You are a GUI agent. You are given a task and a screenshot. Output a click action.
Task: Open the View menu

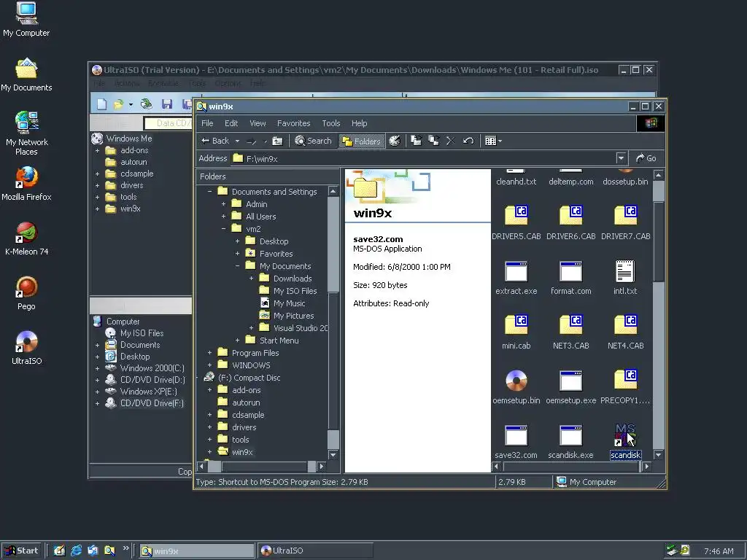258,123
